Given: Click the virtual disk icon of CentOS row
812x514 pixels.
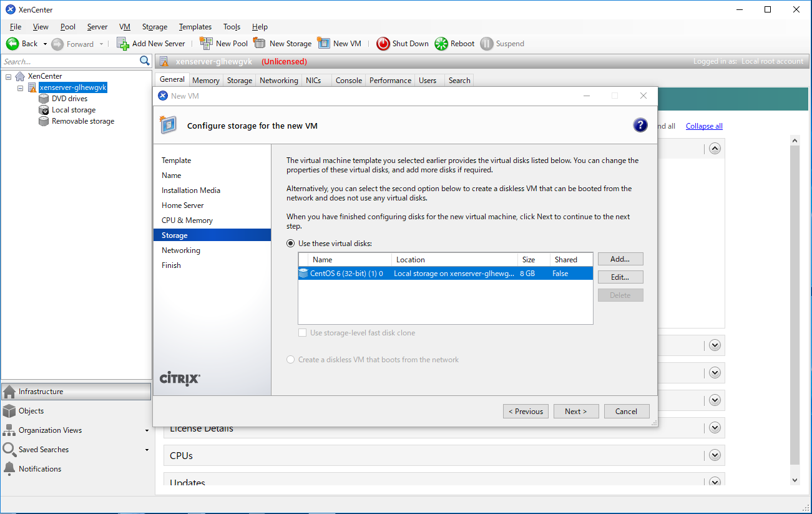Looking at the screenshot, I should (303, 273).
